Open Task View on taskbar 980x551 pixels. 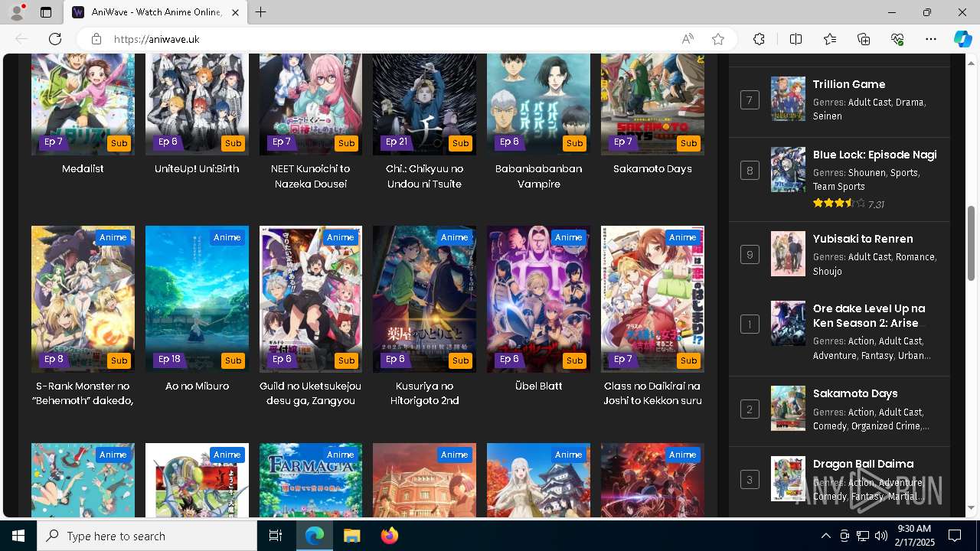pos(276,536)
